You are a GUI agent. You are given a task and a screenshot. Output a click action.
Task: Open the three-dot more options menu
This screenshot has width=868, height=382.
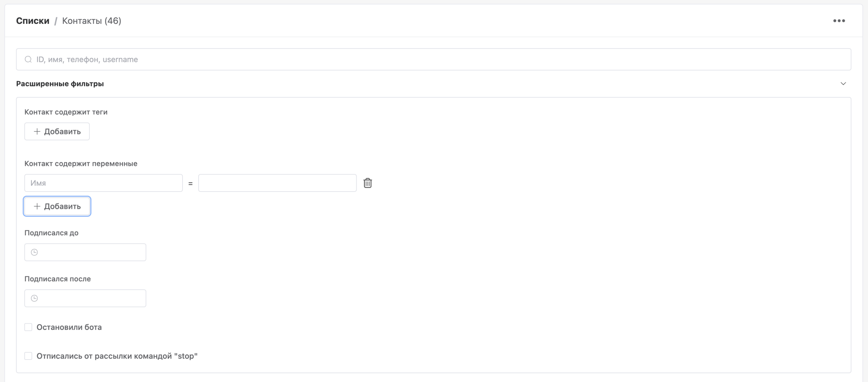839,21
